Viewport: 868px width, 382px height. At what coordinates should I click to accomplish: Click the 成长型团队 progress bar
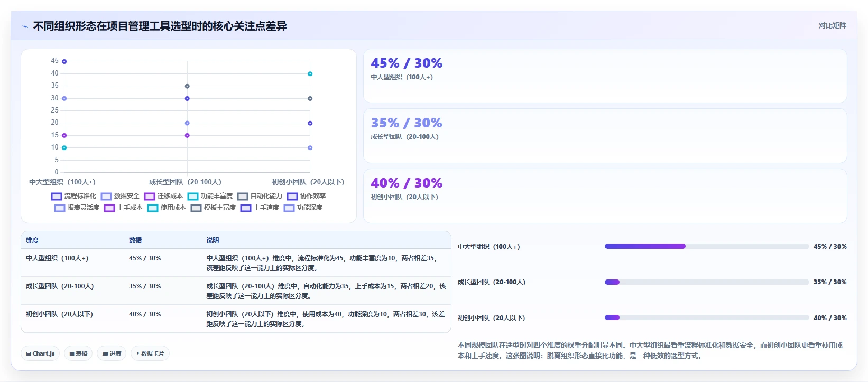(707, 282)
